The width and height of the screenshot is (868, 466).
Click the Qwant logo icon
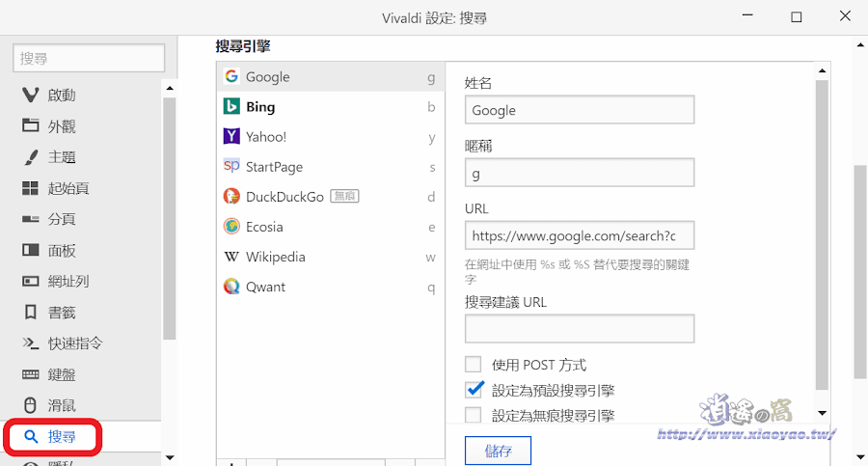pos(231,286)
